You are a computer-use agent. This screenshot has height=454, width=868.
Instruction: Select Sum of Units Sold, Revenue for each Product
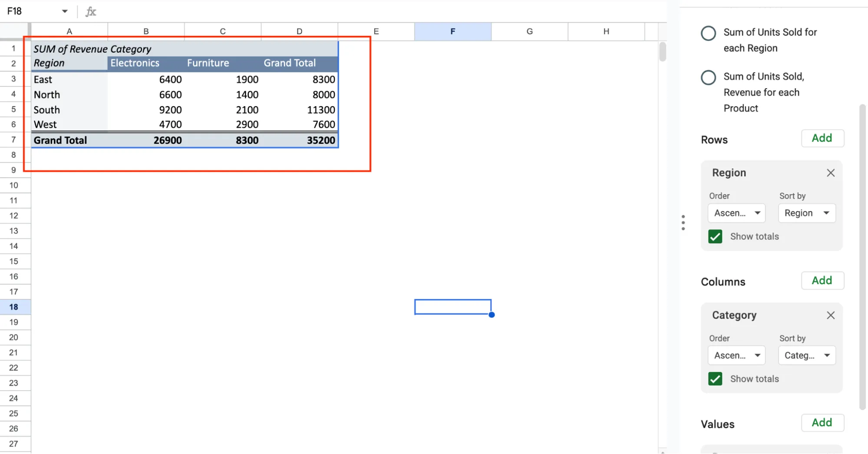pyautogui.click(x=708, y=77)
